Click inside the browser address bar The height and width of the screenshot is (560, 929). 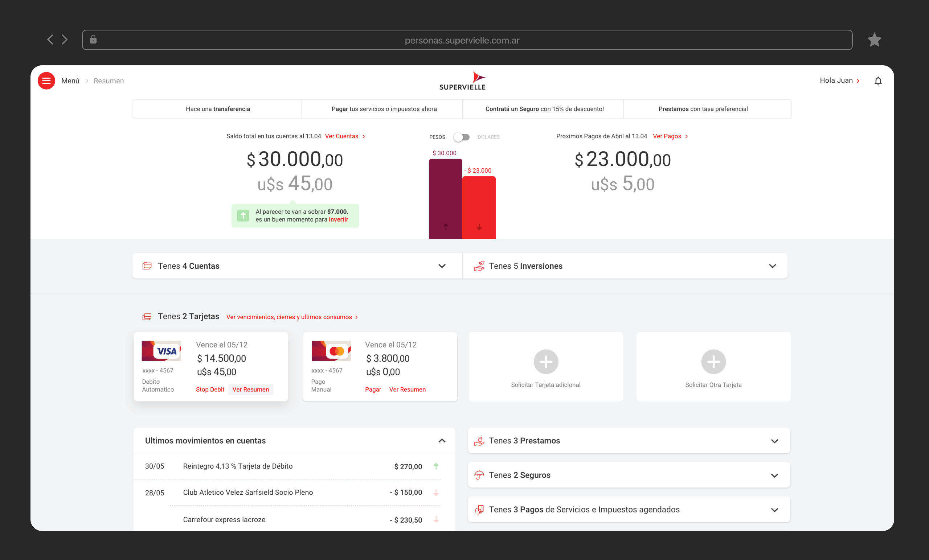coord(463,40)
